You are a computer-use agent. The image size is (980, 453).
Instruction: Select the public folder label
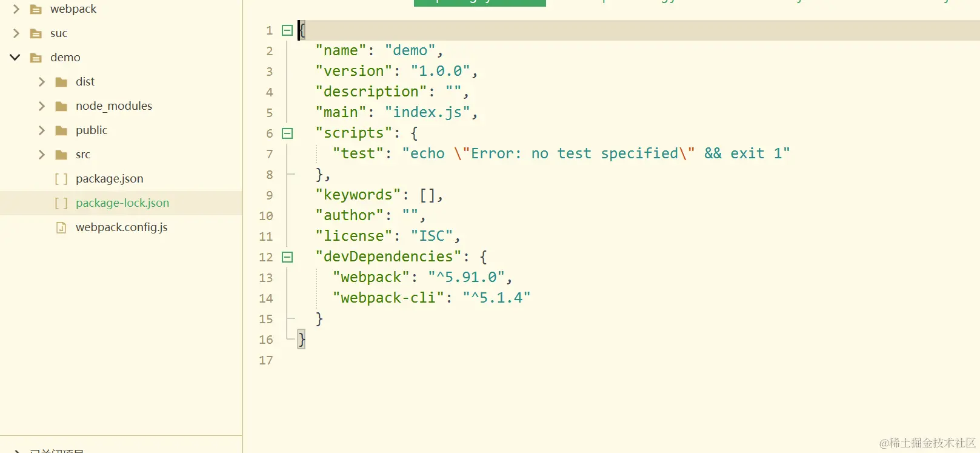[x=92, y=130]
